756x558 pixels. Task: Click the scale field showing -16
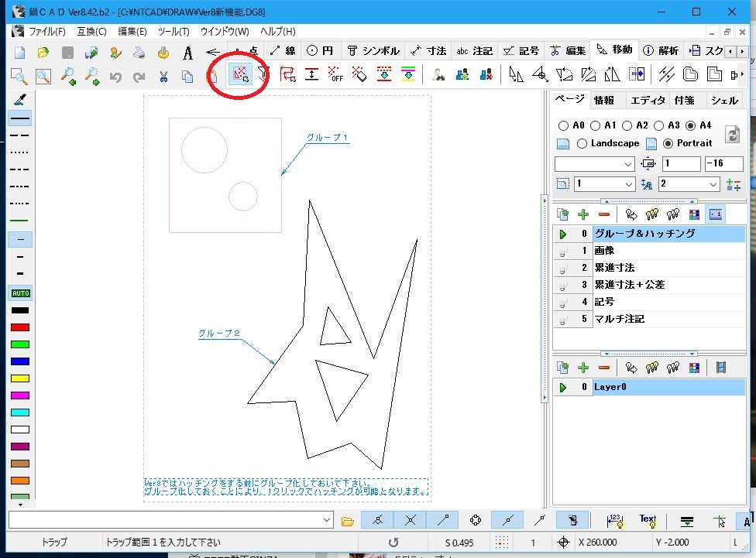(723, 164)
